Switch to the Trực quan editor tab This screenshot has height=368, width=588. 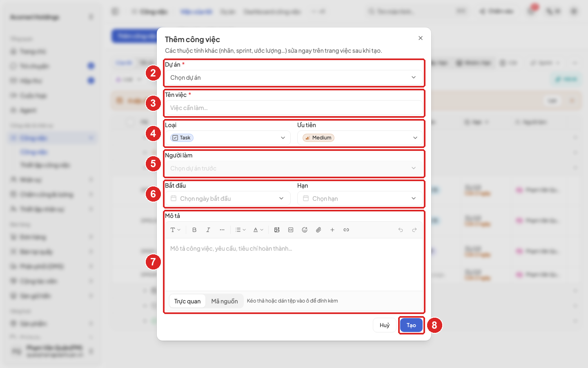click(187, 301)
